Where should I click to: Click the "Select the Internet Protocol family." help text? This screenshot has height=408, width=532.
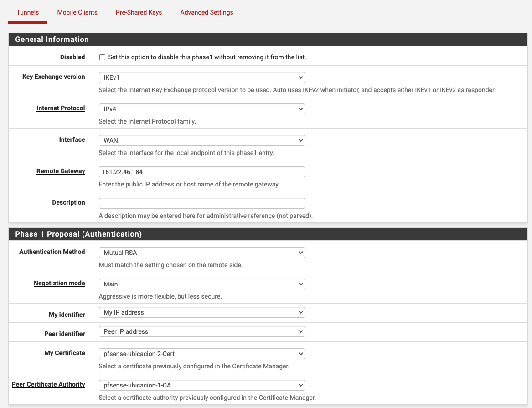pyautogui.click(x=147, y=121)
